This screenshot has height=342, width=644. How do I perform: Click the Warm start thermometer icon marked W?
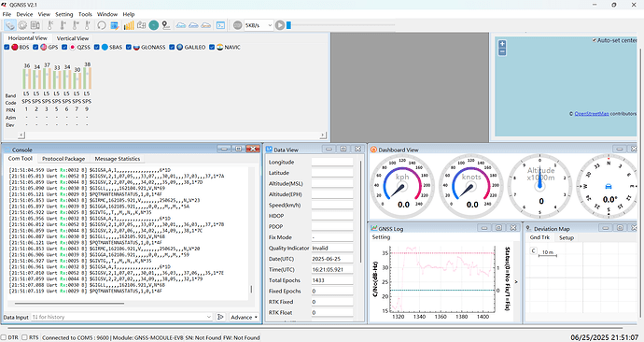click(76, 25)
